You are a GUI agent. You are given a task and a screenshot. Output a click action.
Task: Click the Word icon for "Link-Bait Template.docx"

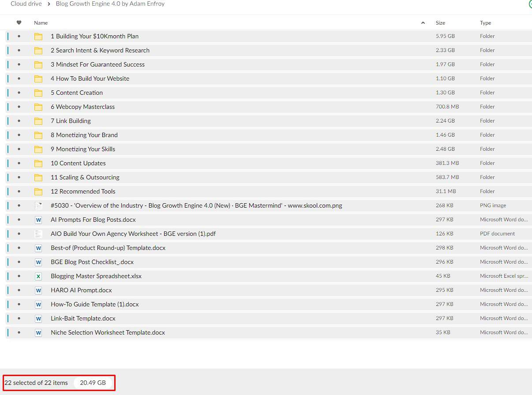[x=38, y=318]
